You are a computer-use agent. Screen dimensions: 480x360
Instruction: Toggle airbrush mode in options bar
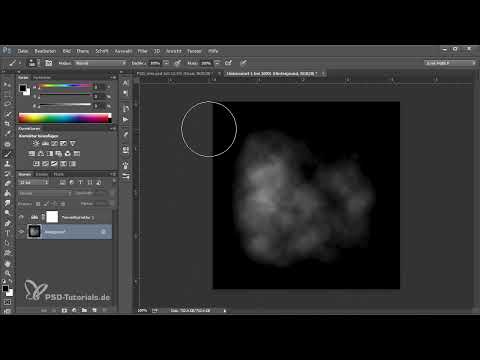(x=228, y=63)
